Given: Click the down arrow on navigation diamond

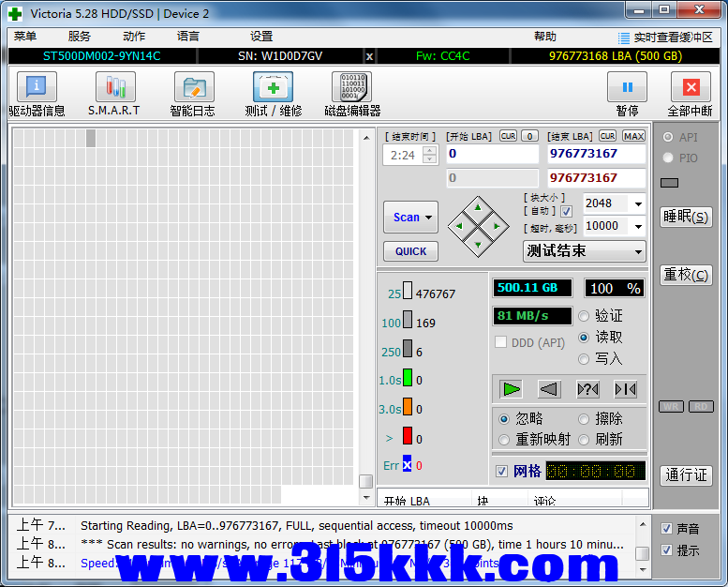Looking at the screenshot, I should point(478,245).
